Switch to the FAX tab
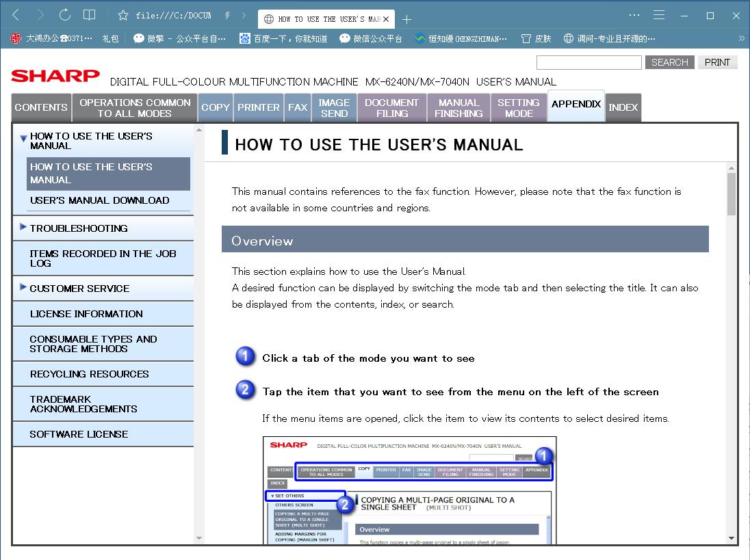This screenshot has width=750, height=560. [298, 107]
